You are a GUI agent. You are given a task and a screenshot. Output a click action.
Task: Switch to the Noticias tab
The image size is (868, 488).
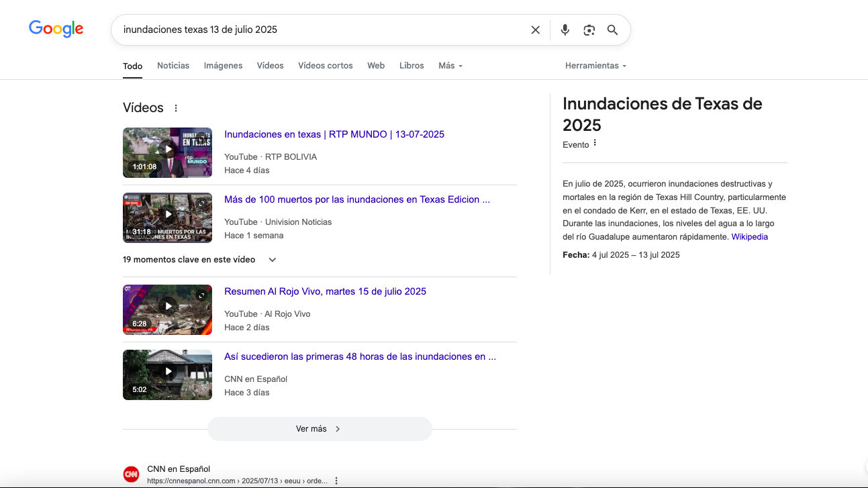(x=173, y=66)
